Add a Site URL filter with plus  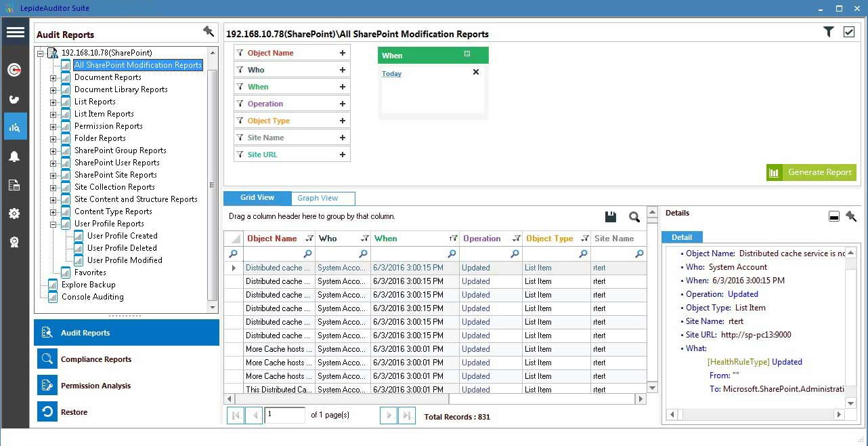click(343, 155)
